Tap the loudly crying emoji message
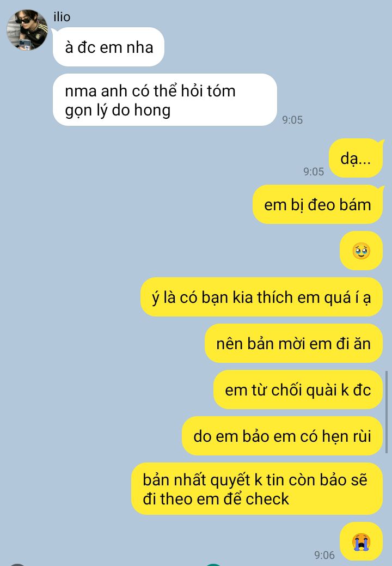The image size is (392, 566). point(361,541)
